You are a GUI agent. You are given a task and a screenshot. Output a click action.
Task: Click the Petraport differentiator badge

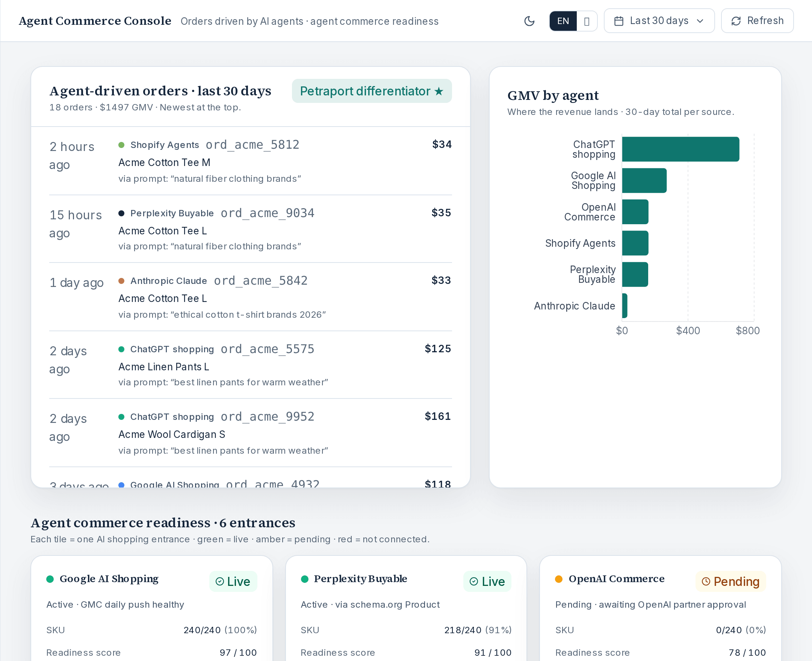[x=372, y=91]
